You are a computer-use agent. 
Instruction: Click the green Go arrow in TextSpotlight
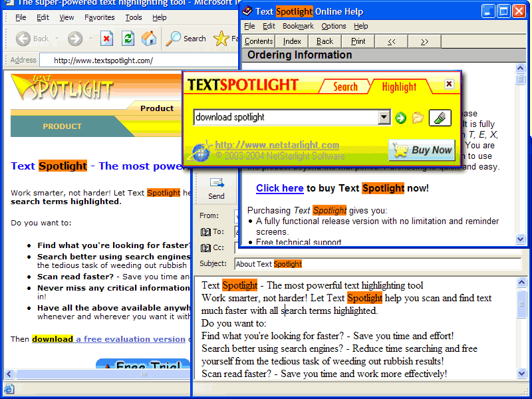pyautogui.click(x=401, y=118)
